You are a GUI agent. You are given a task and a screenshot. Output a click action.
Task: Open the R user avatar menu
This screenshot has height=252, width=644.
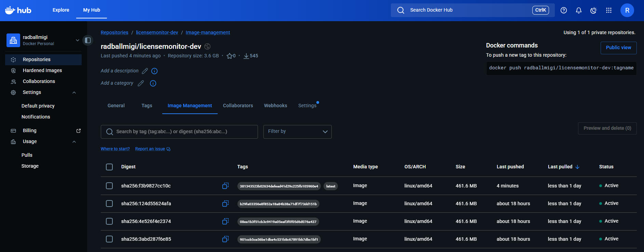click(627, 10)
